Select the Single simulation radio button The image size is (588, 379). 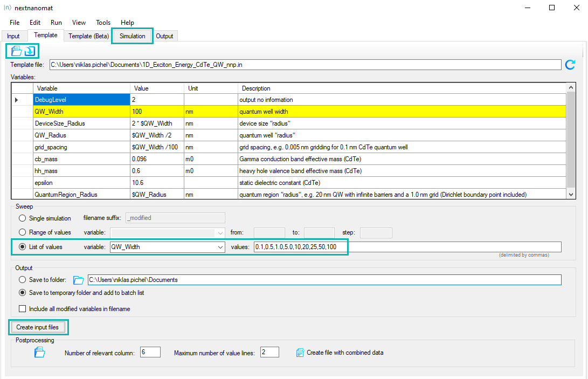pos(21,218)
